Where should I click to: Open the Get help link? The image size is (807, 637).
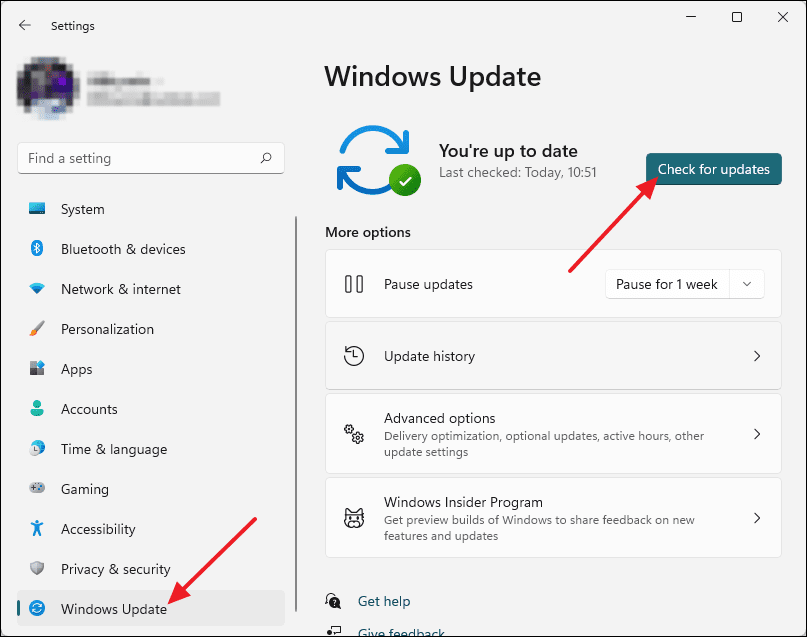tap(384, 601)
